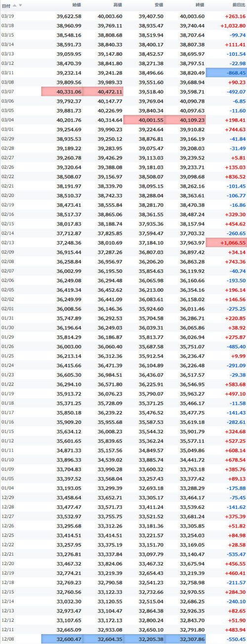Select the 01/17 high value 36,239.22
This screenshot has height=644, width=247.
click(x=110, y=413)
